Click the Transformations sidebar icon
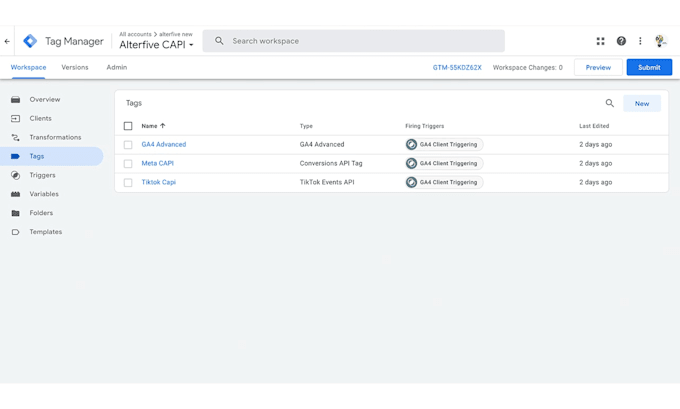The image size is (680, 409). pos(16,137)
